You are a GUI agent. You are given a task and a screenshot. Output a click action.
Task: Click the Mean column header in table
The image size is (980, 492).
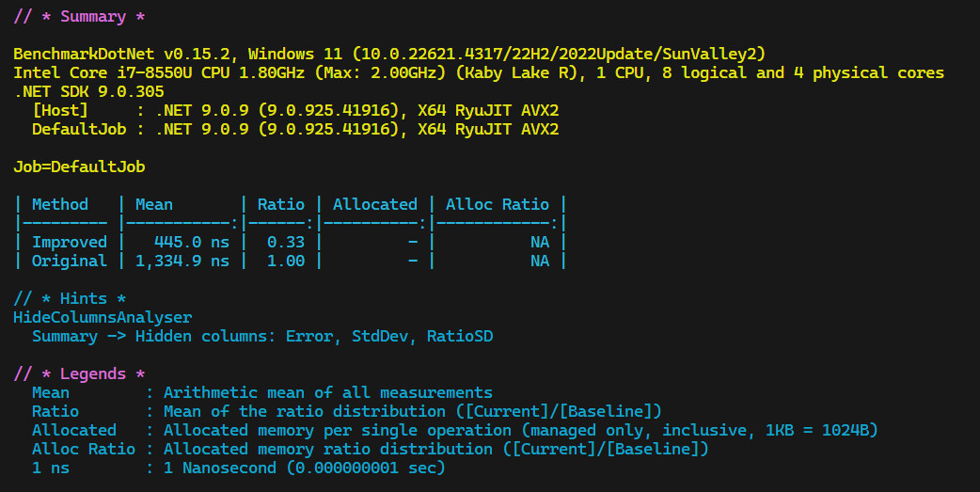point(154,204)
